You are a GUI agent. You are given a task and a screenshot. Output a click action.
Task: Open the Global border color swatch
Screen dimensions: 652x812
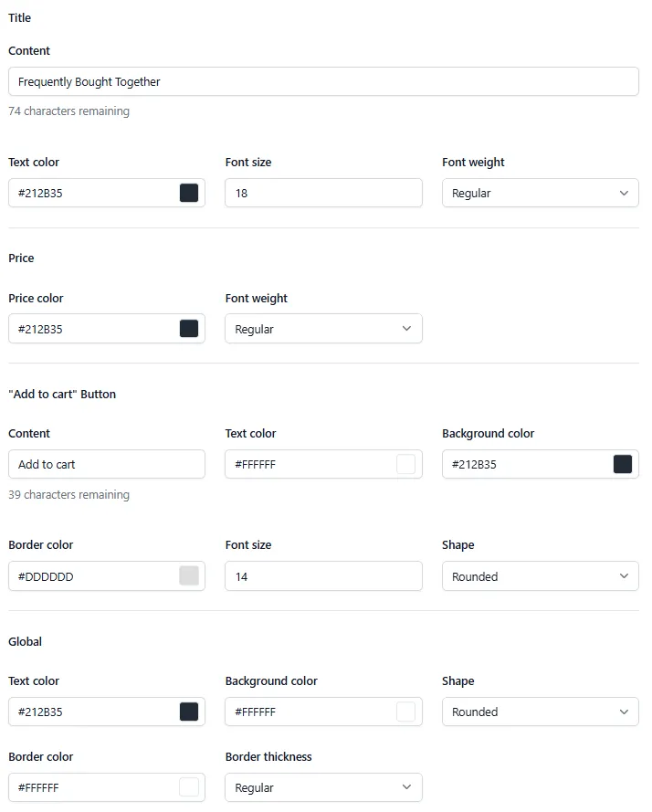(x=188, y=787)
